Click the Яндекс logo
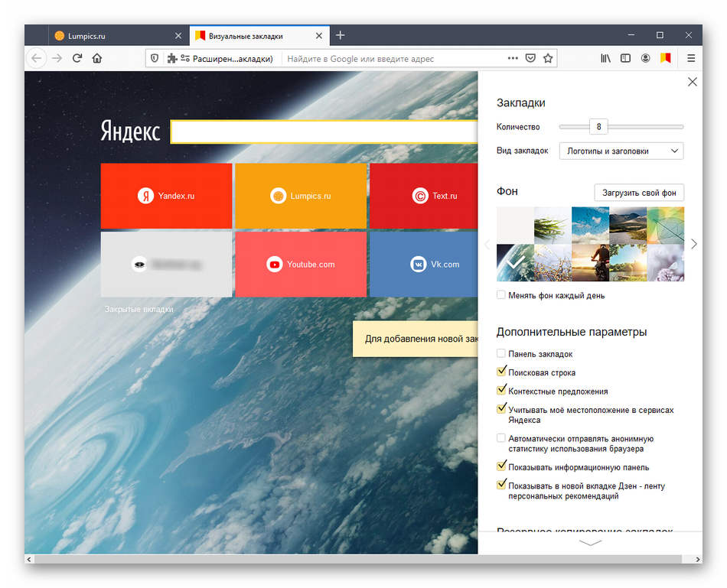This screenshot has height=588, width=727. [130, 132]
